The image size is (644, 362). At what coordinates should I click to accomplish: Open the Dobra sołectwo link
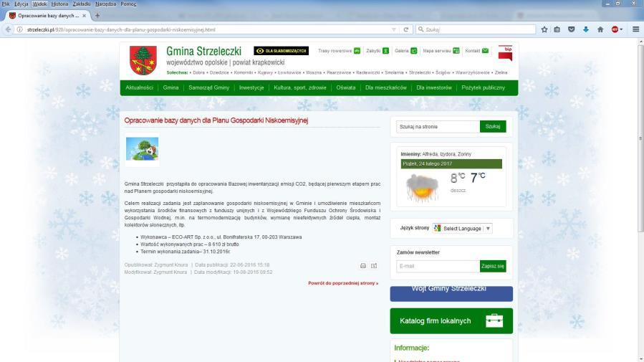coord(198,72)
